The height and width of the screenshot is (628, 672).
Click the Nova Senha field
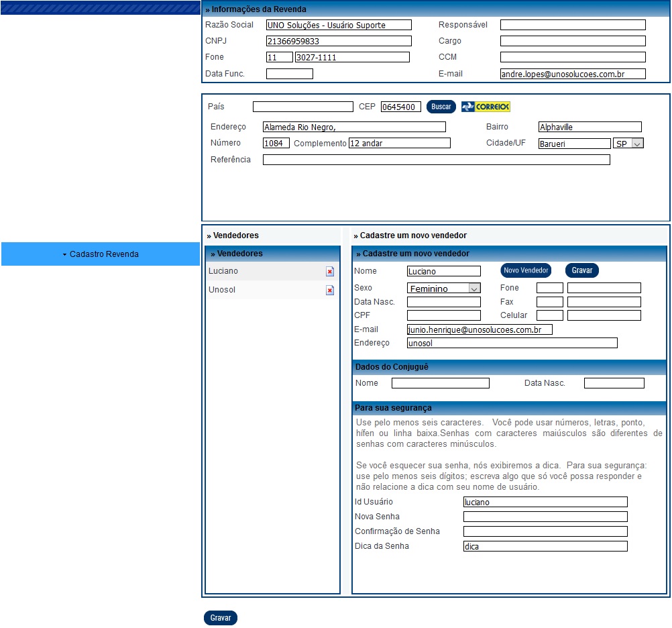[545, 517]
